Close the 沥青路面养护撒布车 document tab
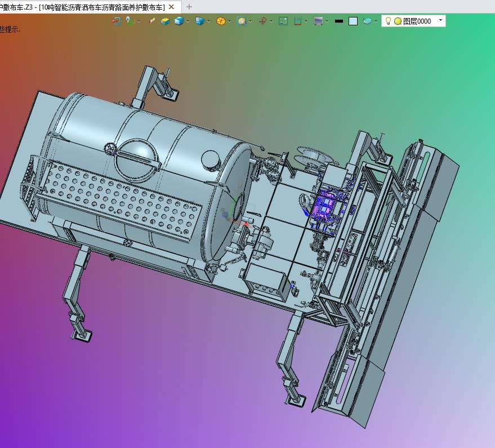Image resolution: width=495 pixels, height=448 pixels. pos(172,7)
